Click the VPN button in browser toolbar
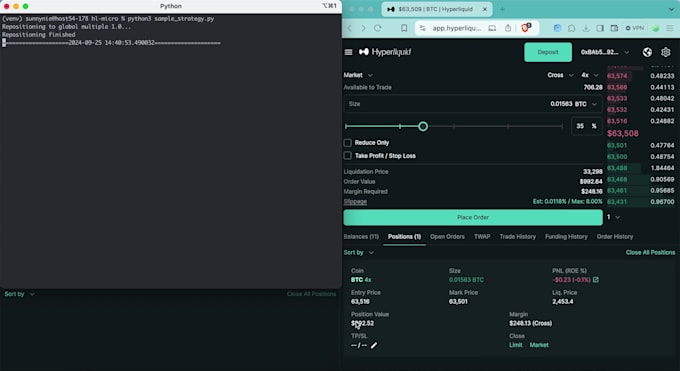The height and width of the screenshot is (371, 680). tap(634, 28)
